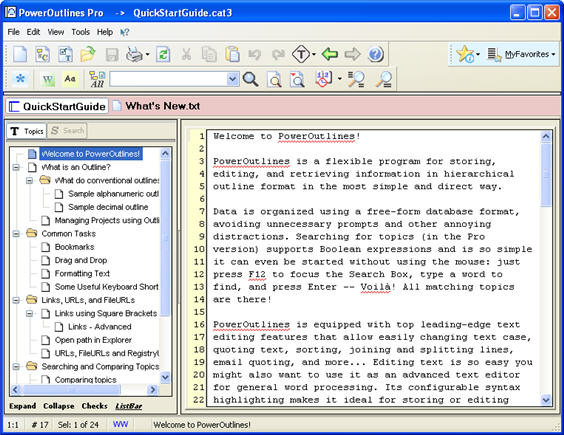Select the Search panel tab

[67, 131]
